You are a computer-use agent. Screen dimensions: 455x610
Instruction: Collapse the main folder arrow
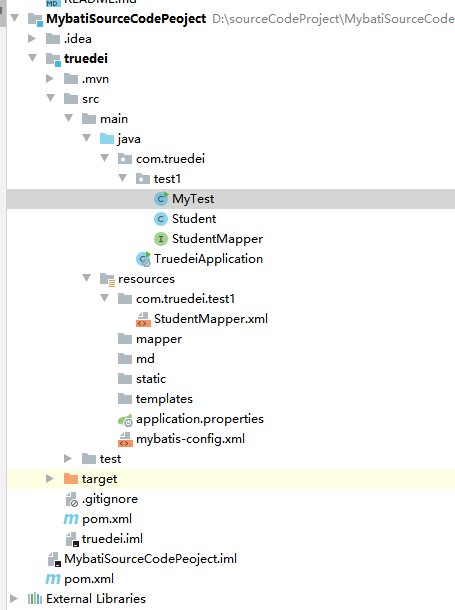69,118
